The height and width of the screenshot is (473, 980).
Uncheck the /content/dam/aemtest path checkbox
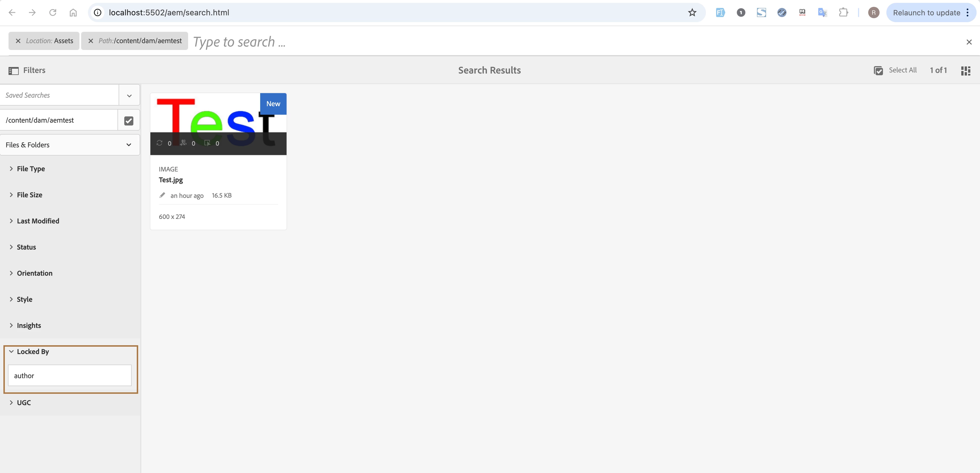point(129,121)
